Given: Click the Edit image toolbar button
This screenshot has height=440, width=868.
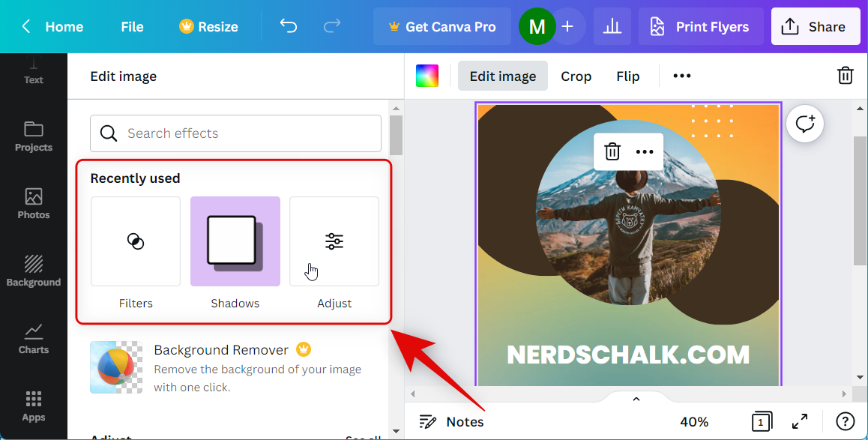Looking at the screenshot, I should click(503, 76).
